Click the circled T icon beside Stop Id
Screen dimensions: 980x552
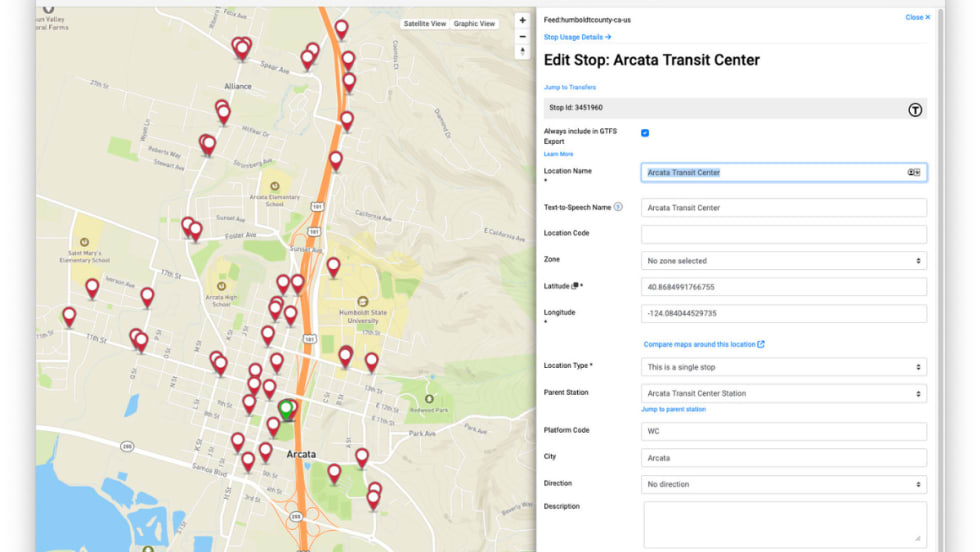(x=914, y=109)
